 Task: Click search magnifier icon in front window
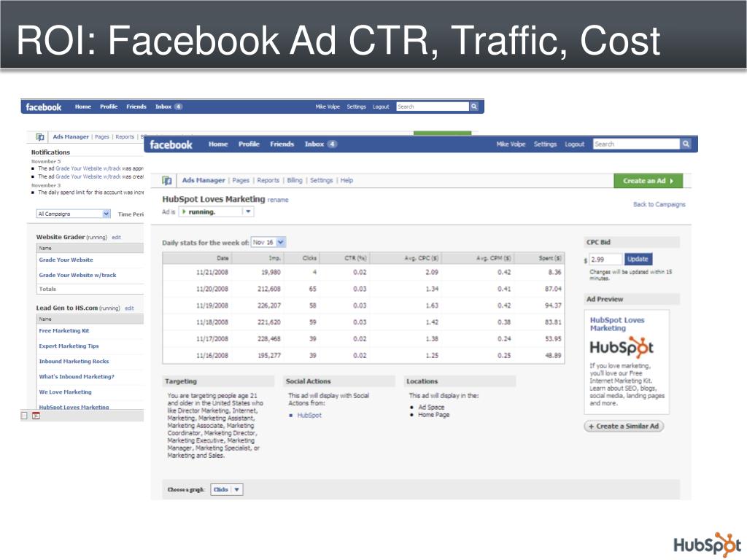point(686,144)
